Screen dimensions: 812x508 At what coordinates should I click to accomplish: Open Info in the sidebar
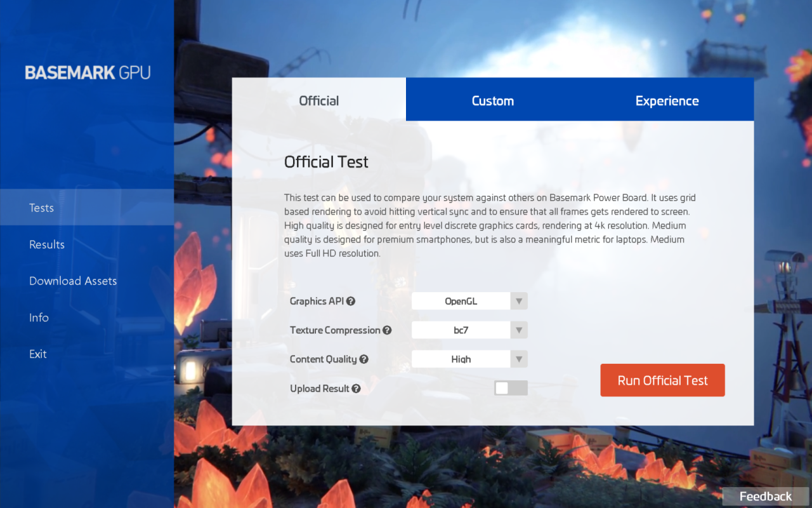[x=87, y=317]
